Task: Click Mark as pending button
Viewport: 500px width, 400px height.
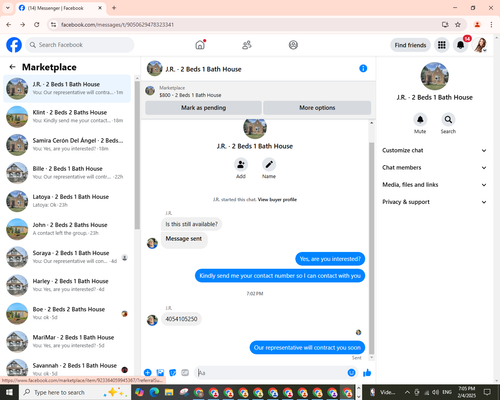Action: (203, 108)
